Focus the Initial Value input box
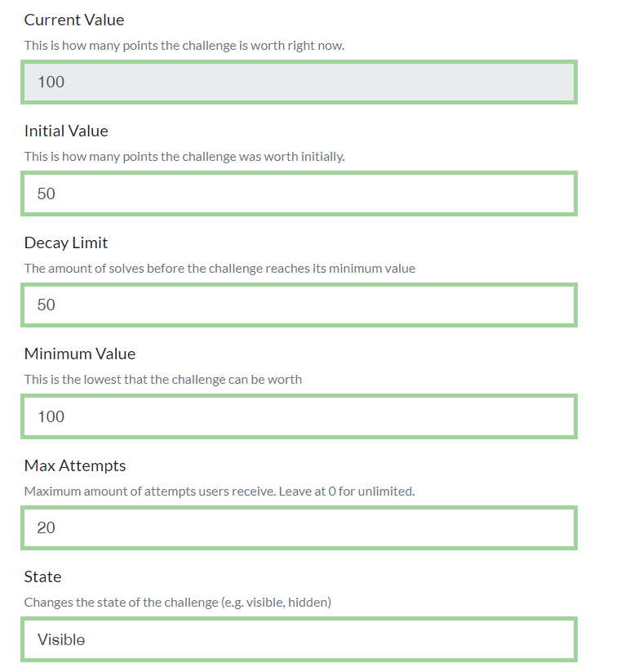The width and height of the screenshot is (621, 672). pyautogui.click(x=299, y=194)
